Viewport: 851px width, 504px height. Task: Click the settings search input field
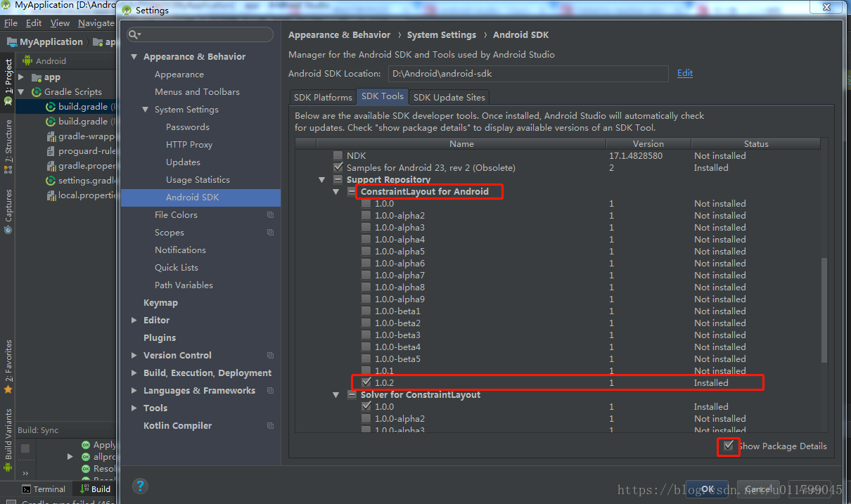(200, 34)
